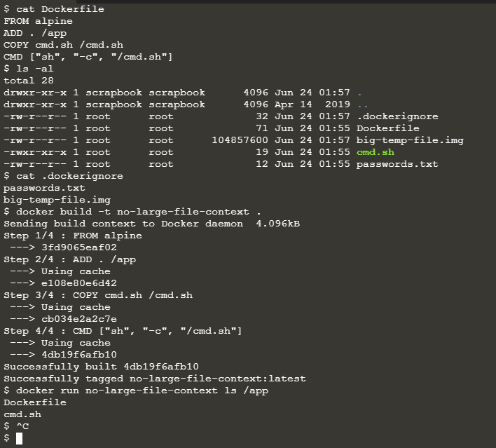Click the 'Successfully built 4db19f6afb10' line
Screen dimensions: 496x448
101,367
